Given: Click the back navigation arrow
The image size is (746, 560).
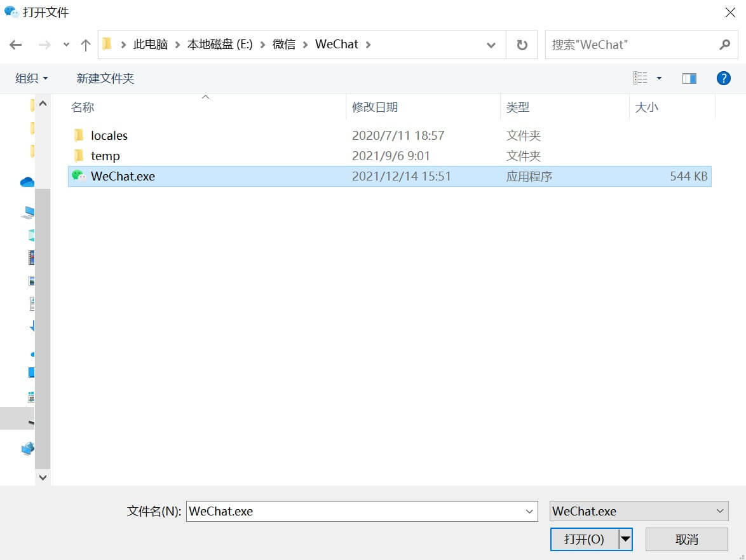Looking at the screenshot, I should coord(14,44).
